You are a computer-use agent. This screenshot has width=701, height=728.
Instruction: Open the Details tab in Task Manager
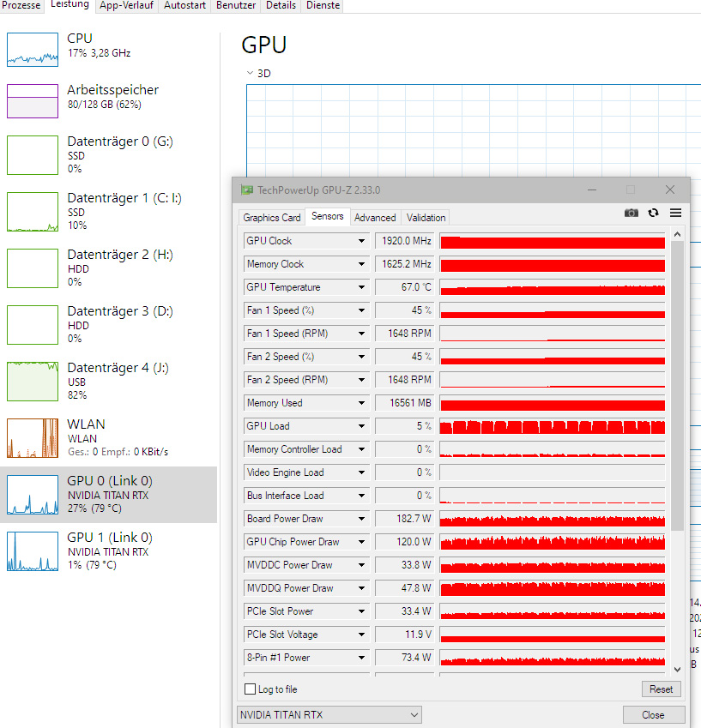[281, 5]
